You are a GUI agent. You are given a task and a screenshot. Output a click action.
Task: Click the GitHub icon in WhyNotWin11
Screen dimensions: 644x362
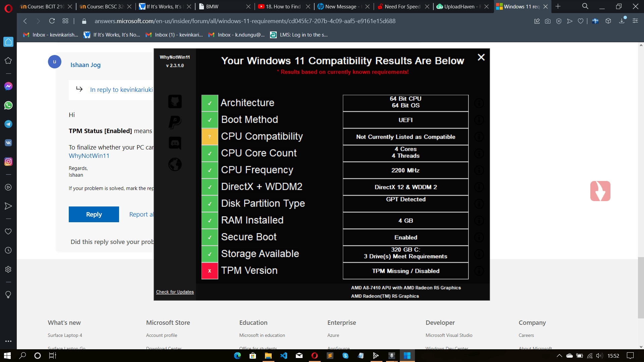coord(175,102)
